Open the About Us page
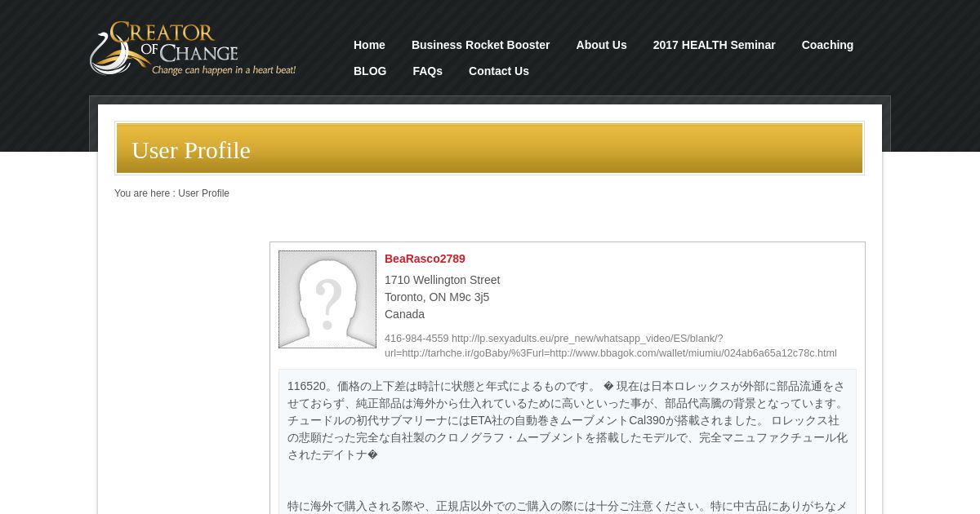 coord(601,45)
